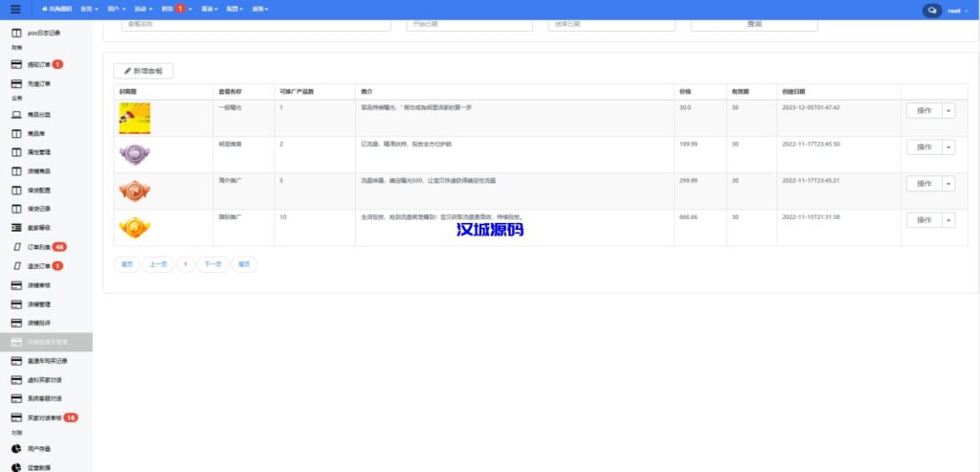Open the 财务 top menu with red badge
This screenshot has width=980, height=472.
click(175, 9)
